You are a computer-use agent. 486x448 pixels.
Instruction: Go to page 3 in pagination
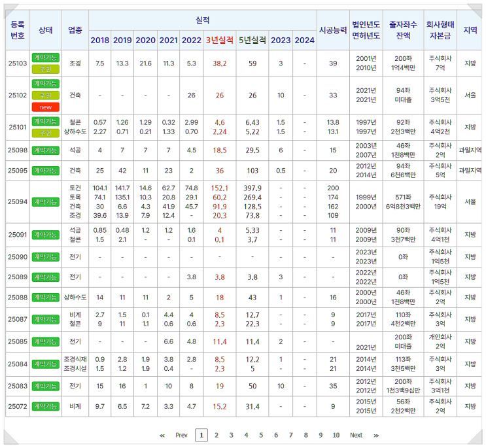coord(231,435)
